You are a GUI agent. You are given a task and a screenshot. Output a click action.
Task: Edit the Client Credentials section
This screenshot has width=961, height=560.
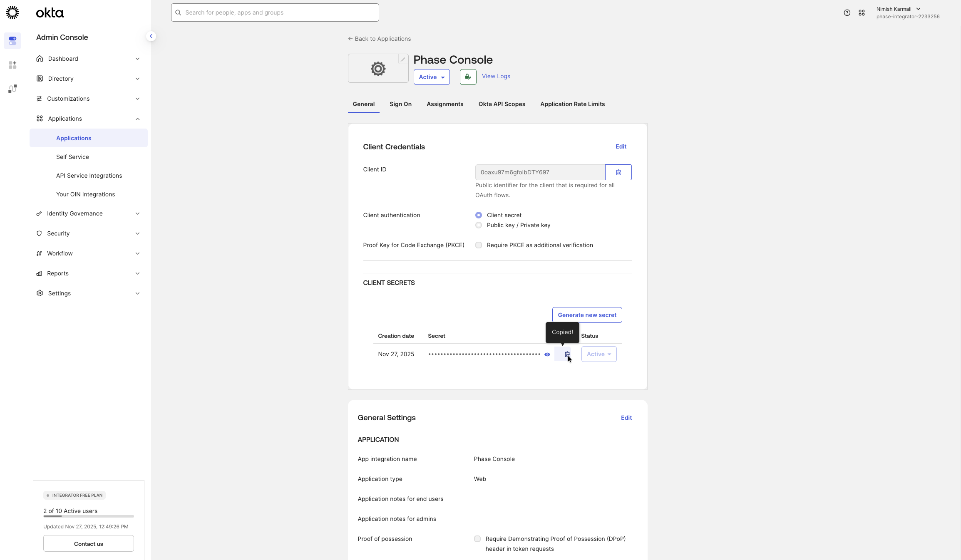(621, 146)
